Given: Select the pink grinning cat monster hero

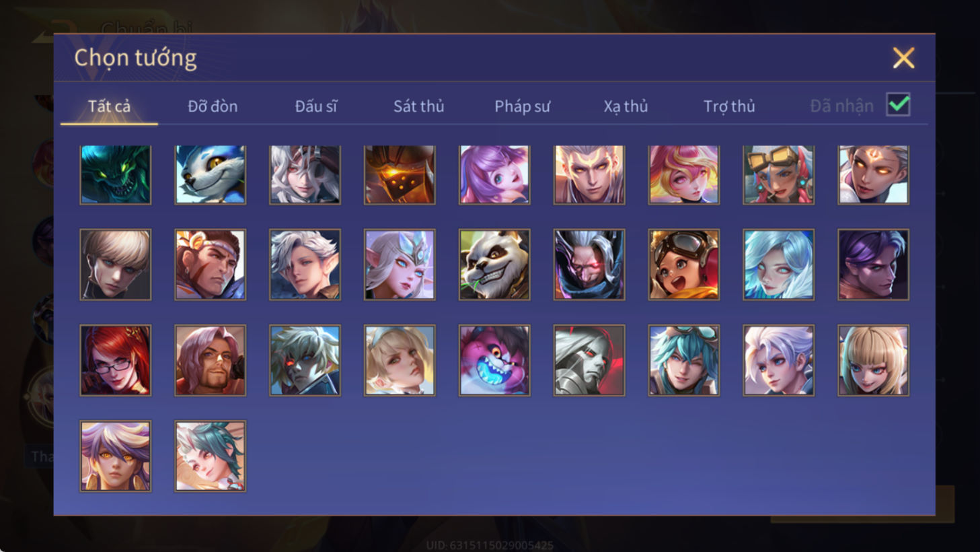Looking at the screenshot, I should click(x=494, y=360).
